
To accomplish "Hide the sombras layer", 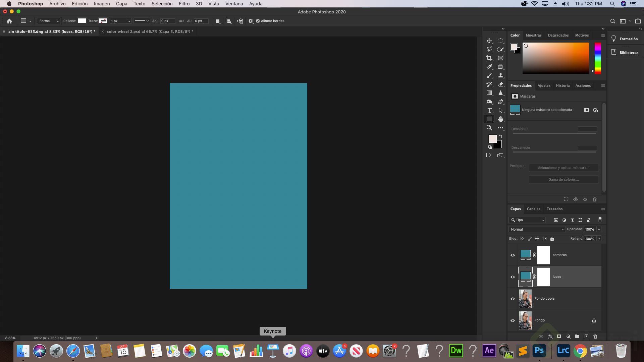I will tap(513, 255).
